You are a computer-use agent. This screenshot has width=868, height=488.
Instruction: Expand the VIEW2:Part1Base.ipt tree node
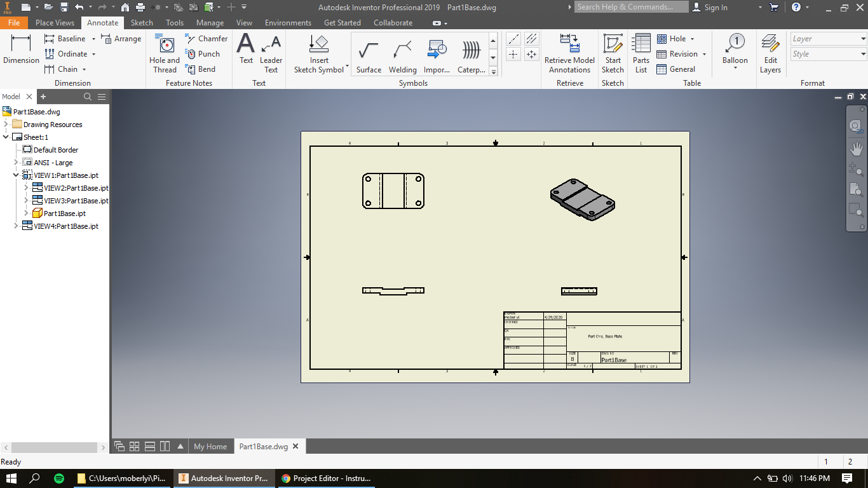[x=25, y=187]
